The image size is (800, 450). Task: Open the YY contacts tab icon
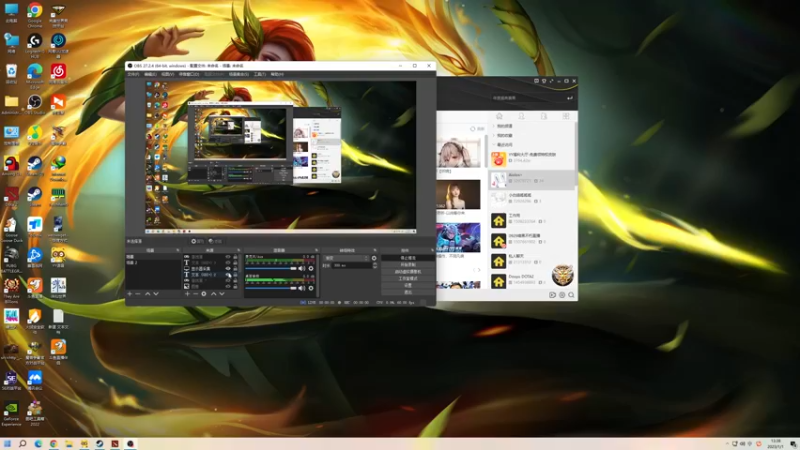coord(521,116)
